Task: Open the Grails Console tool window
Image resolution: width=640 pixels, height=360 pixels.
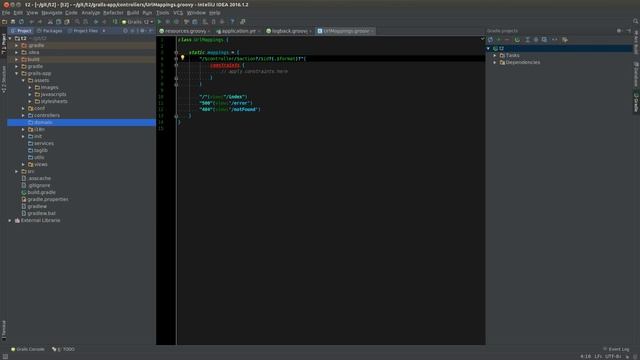Action: point(28,349)
